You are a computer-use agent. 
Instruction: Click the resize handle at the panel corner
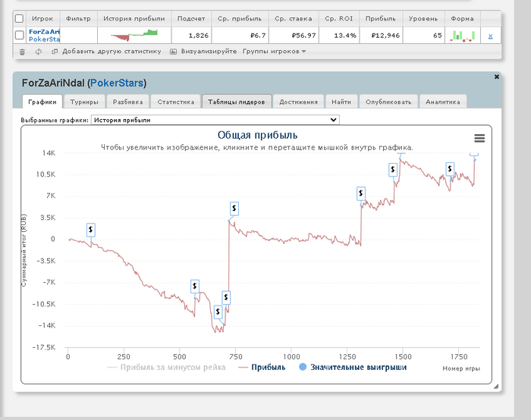click(496, 387)
